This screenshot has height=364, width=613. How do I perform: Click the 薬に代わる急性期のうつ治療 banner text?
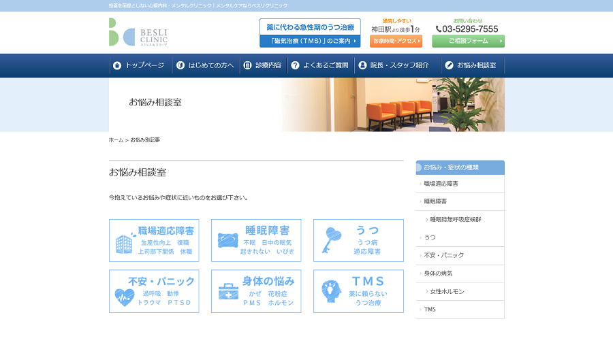tap(310, 27)
